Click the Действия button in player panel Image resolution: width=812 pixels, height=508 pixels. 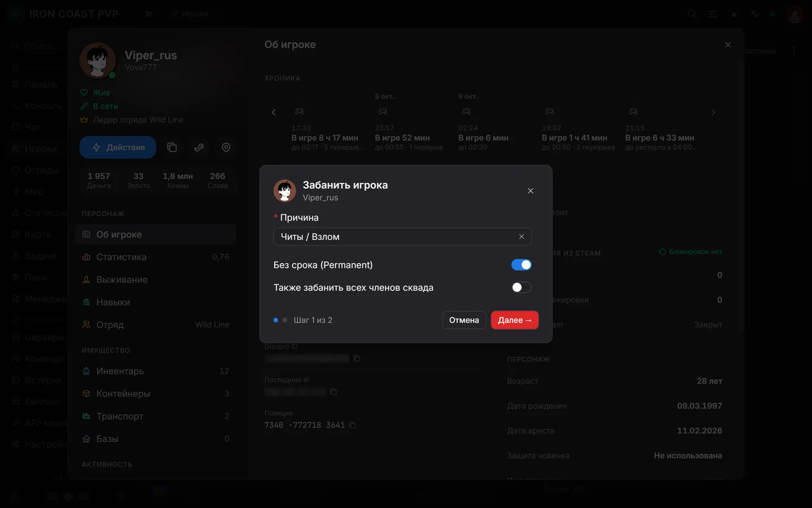(x=118, y=147)
